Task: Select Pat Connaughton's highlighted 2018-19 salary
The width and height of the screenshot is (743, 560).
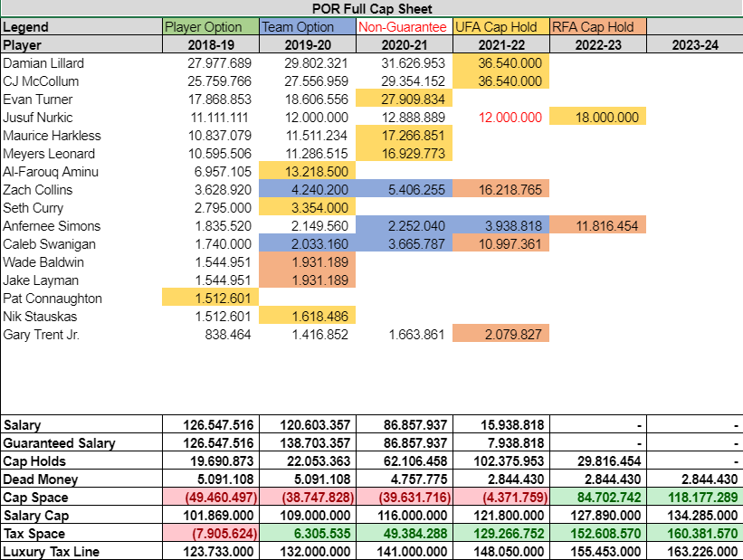Action: pos(209,299)
